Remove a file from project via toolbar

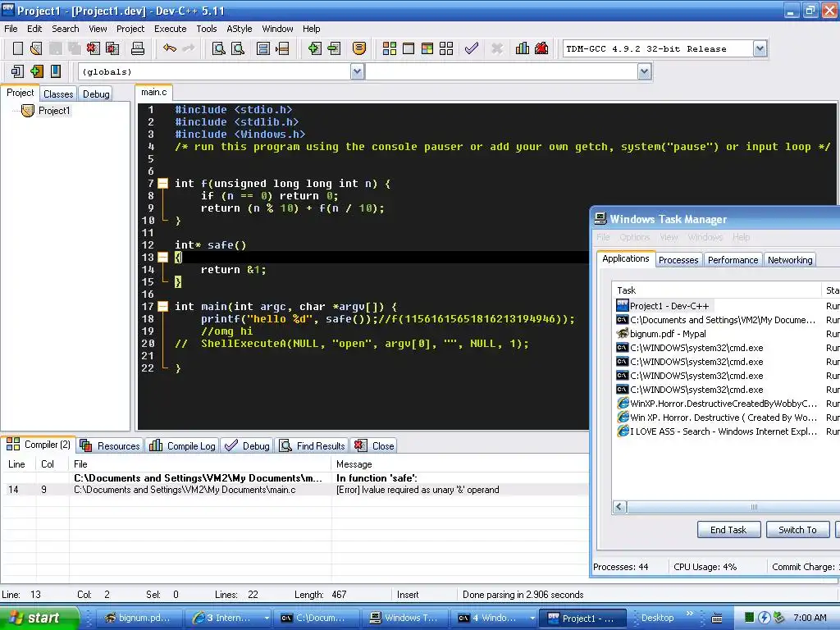[335, 48]
